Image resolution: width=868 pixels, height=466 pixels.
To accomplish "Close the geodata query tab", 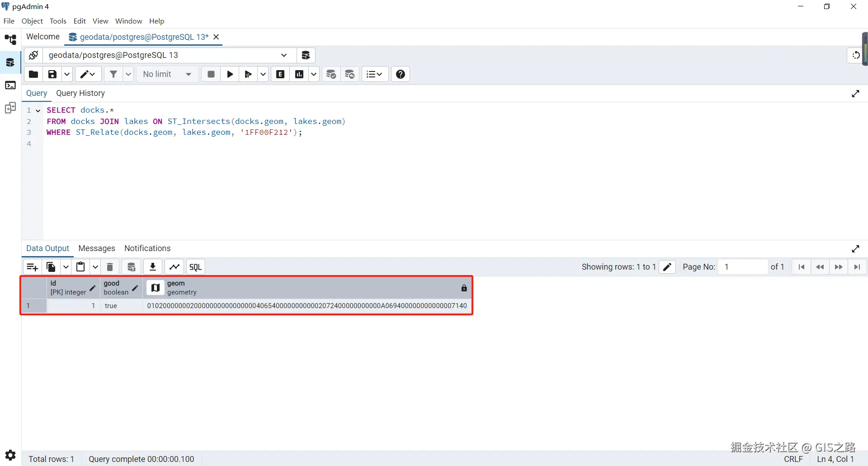I will pos(216,37).
